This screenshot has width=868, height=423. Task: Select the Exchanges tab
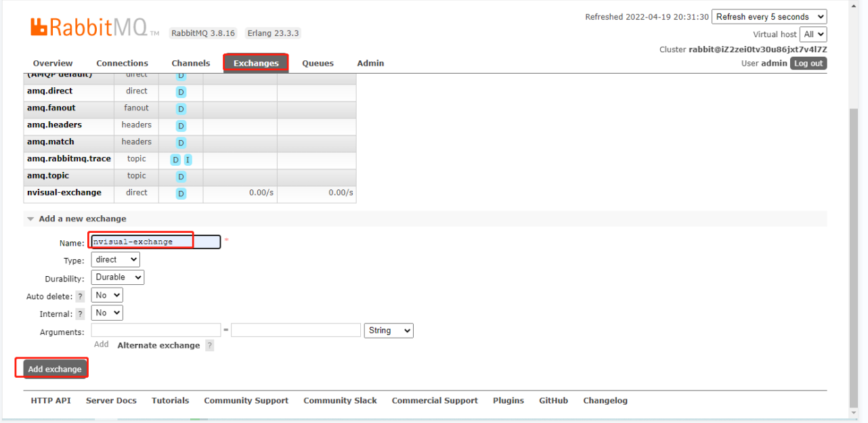[x=256, y=63]
